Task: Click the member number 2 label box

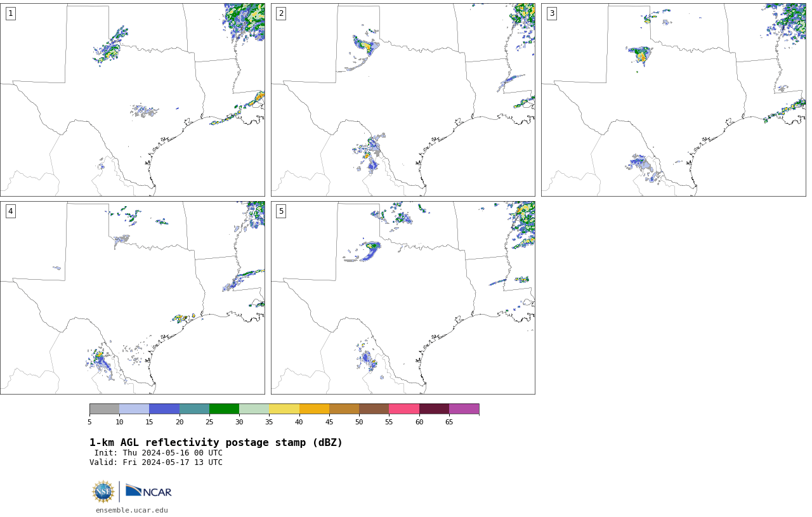Action: coord(281,13)
